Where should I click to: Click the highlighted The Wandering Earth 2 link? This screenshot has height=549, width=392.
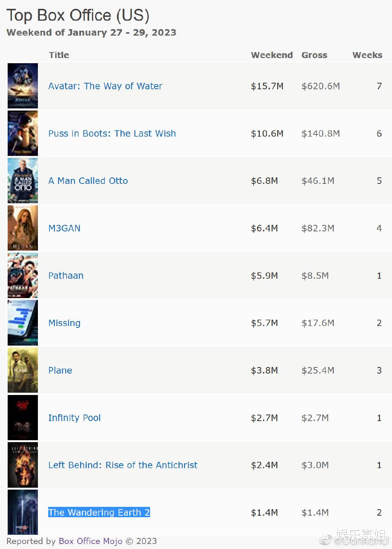click(99, 513)
